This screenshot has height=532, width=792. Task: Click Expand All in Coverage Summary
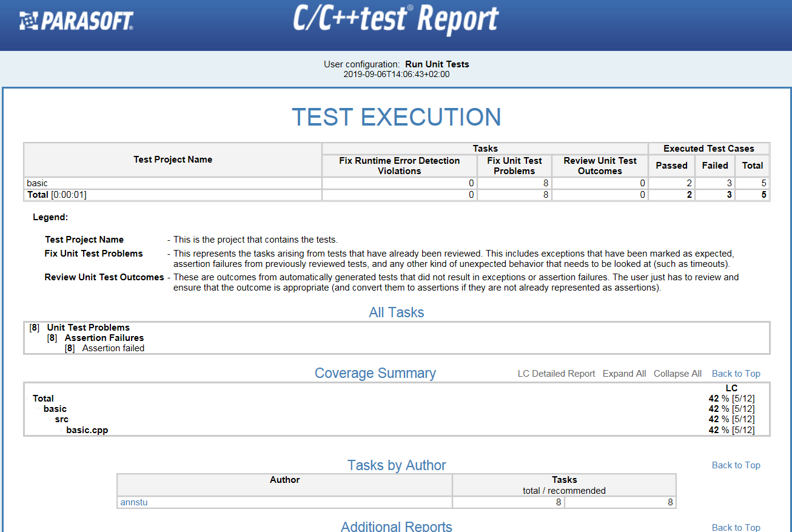624,374
